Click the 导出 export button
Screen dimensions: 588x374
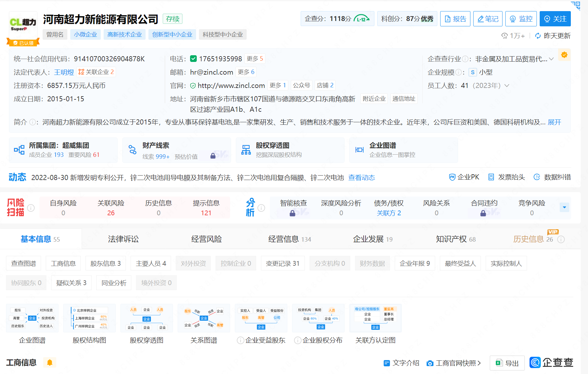click(x=507, y=363)
